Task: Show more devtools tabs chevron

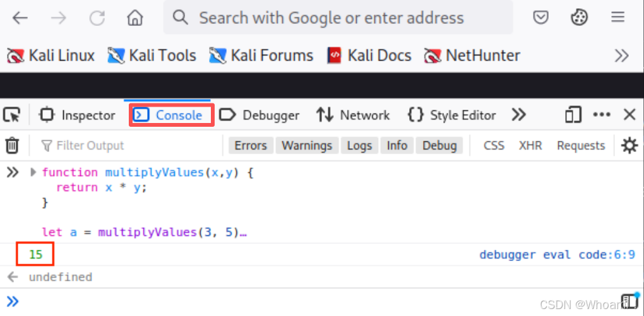Action: (519, 115)
